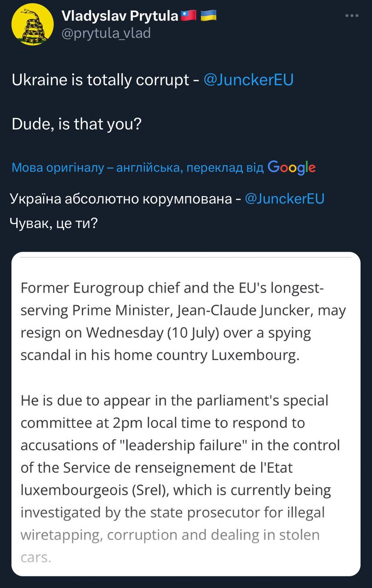Click the "Dude, is that you?" line
This screenshot has height=588, width=372.
click(x=76, y=124)
